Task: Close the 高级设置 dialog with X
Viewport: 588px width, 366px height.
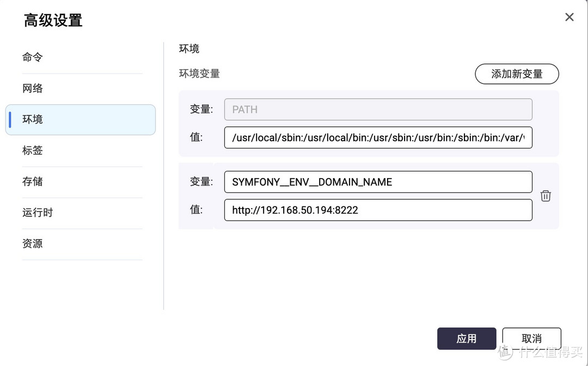Action: pos(569,17)
